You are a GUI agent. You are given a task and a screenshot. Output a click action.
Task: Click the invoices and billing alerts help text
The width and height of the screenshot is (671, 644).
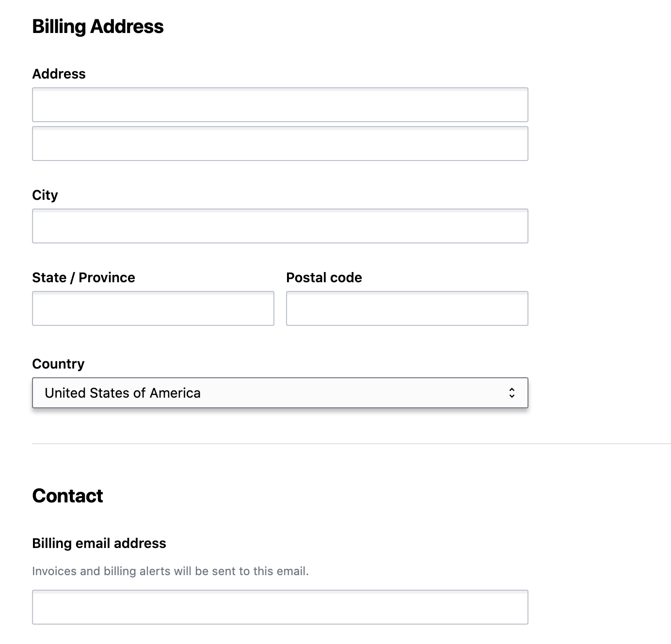click(x=170, y=571)
